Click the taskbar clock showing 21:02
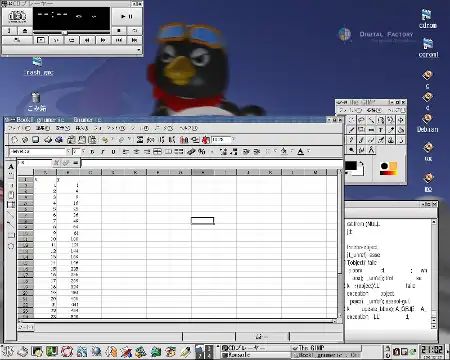Screen dimensions: 450x360 point(432,350)
